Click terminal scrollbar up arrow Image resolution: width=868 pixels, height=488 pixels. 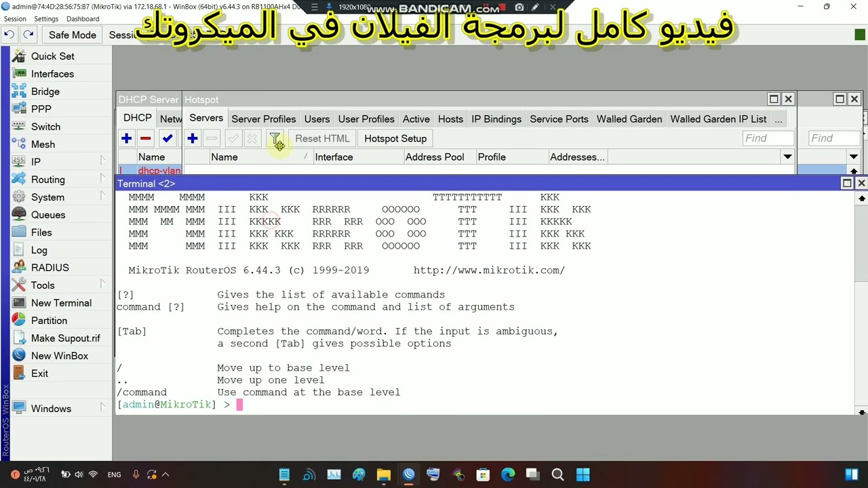tap(861, 199)
